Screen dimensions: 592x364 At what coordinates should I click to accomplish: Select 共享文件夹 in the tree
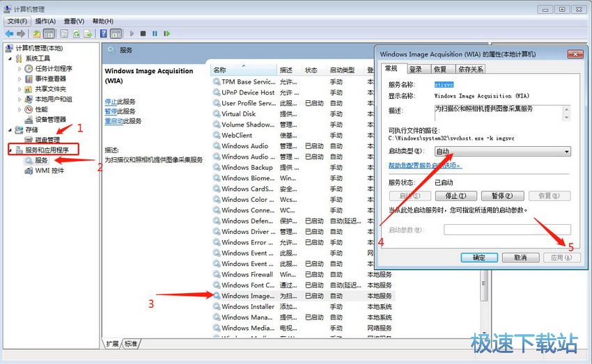click(x=50, y=89)
